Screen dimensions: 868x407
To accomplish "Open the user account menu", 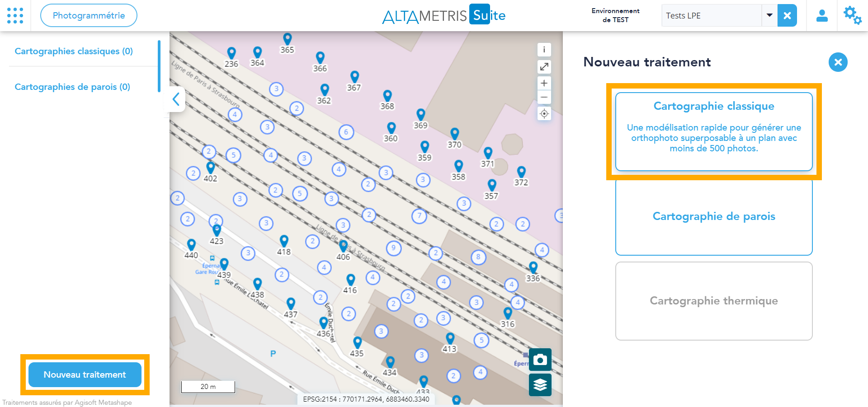I will [821, 16].
